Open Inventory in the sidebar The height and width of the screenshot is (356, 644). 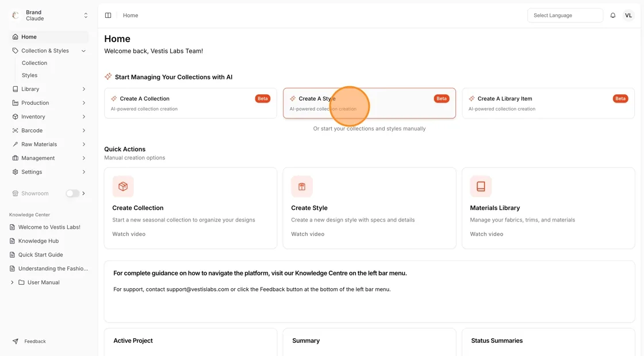pos(49,117)
